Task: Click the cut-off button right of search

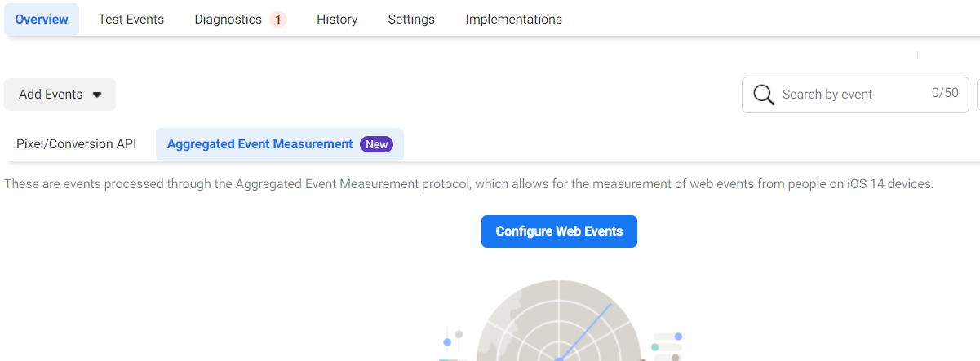Action: coord(978,95)
